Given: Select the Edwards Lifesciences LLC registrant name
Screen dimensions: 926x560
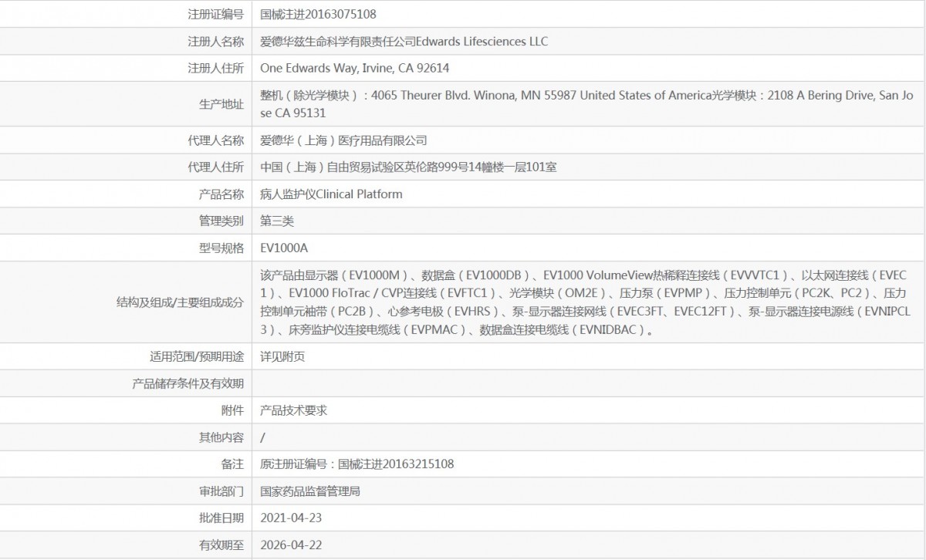Looking at the screenshot, I should click(x=404, y=41).
